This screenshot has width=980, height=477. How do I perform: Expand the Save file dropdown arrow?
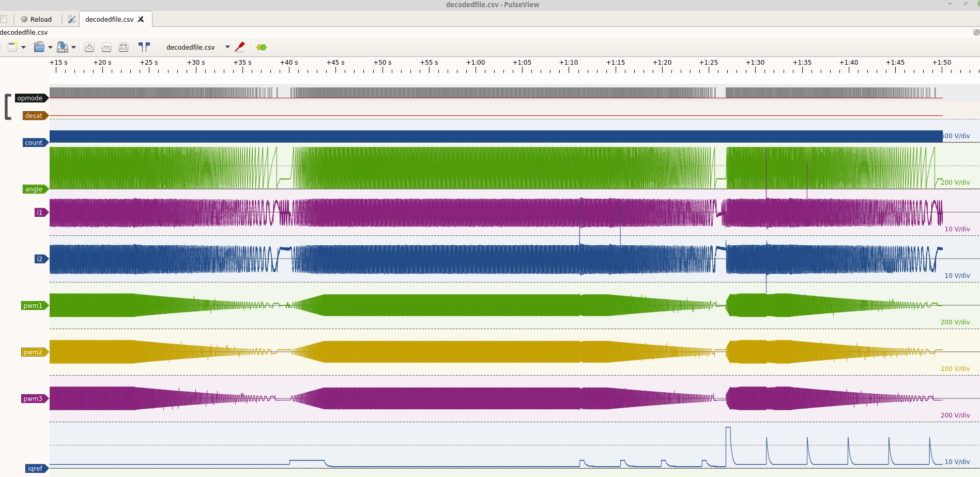(x=73, y=47)
